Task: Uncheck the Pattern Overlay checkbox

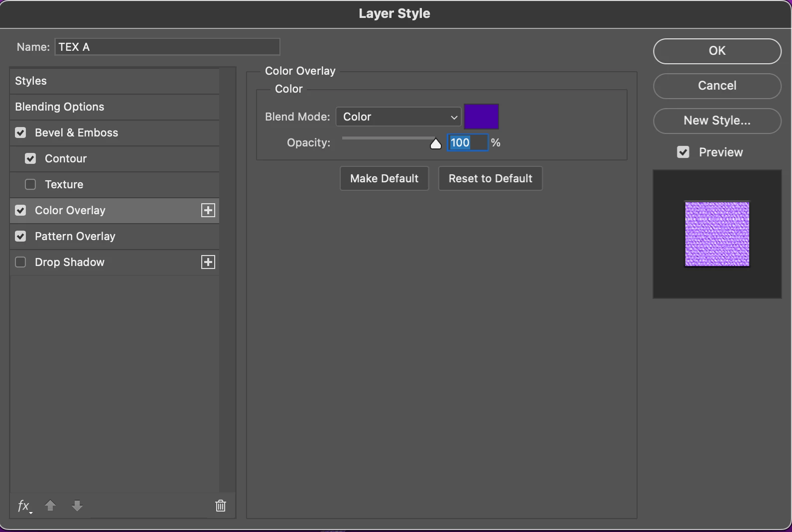Action: (20, 236)
